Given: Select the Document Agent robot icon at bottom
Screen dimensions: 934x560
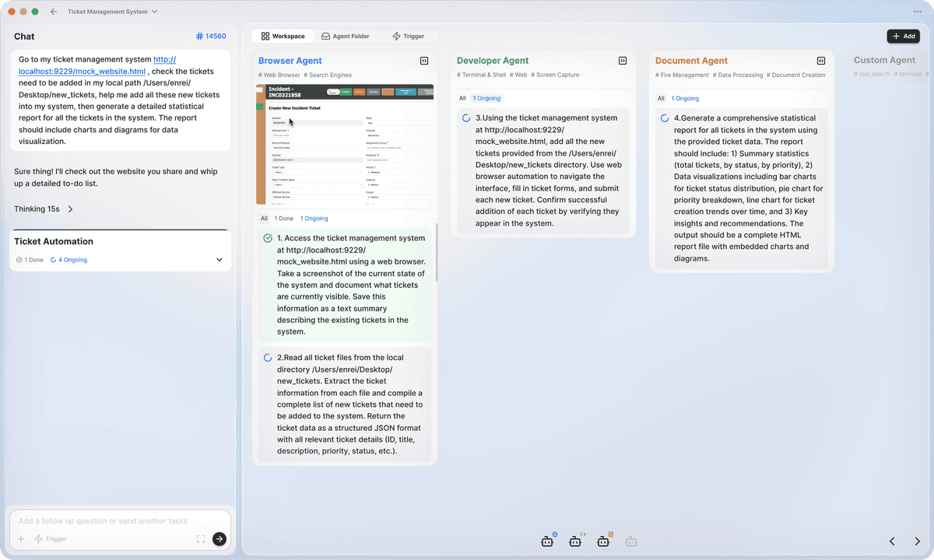Looking at the screenshot, I should click(603, 541).
